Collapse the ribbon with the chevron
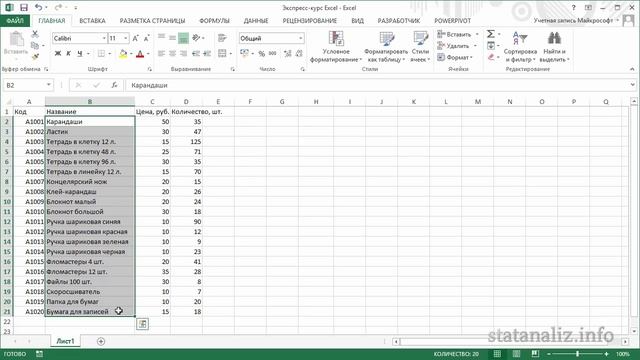The image size is (640, 360). click(x=632, y=69)
